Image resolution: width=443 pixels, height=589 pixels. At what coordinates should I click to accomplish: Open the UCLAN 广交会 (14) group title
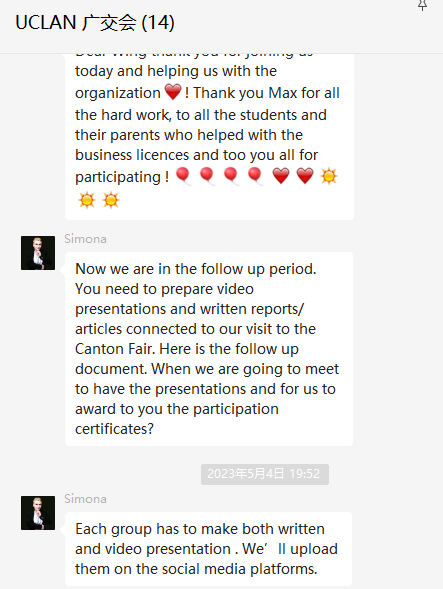tap(95, 23)
